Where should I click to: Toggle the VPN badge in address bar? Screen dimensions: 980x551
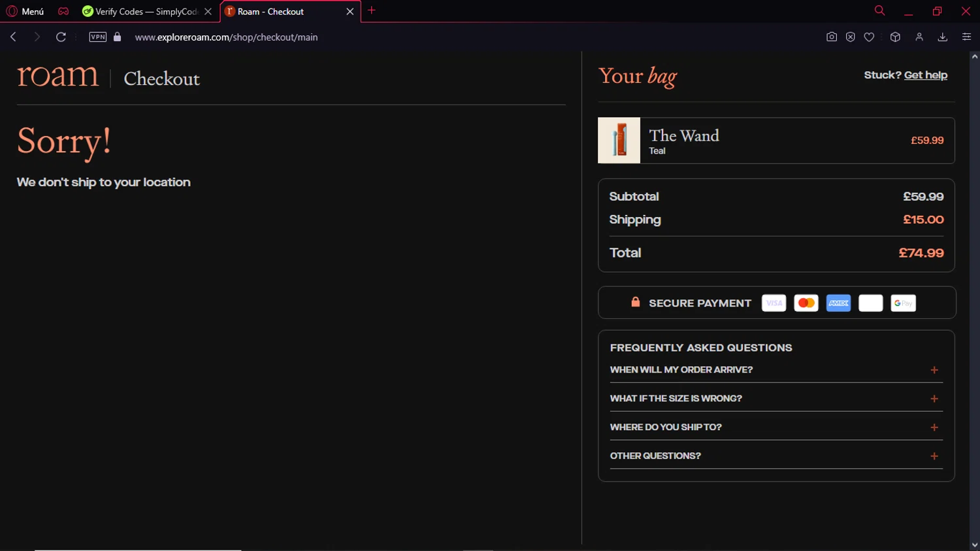(x=98, y=37)
